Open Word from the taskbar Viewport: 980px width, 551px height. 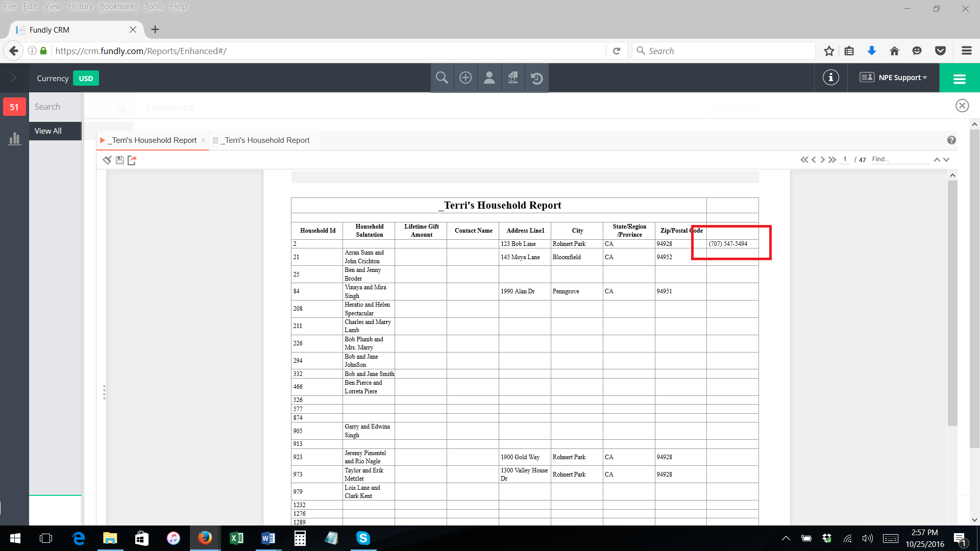268,538
